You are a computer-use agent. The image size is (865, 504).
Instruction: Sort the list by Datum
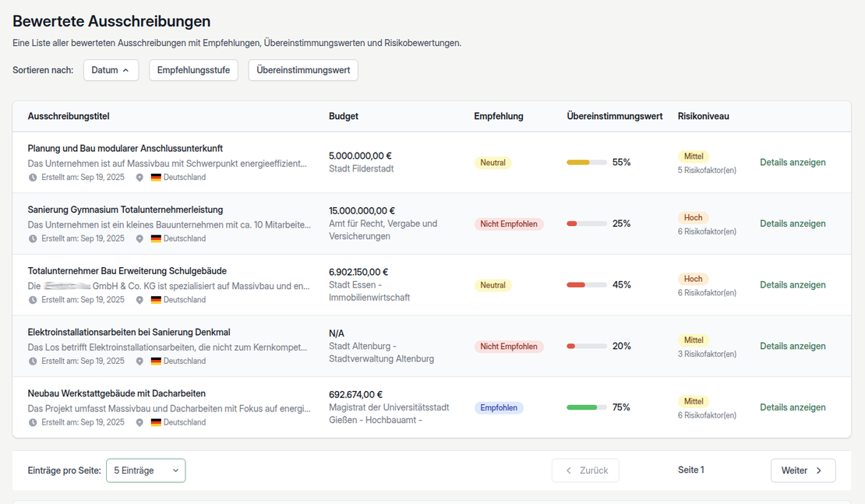111,70
